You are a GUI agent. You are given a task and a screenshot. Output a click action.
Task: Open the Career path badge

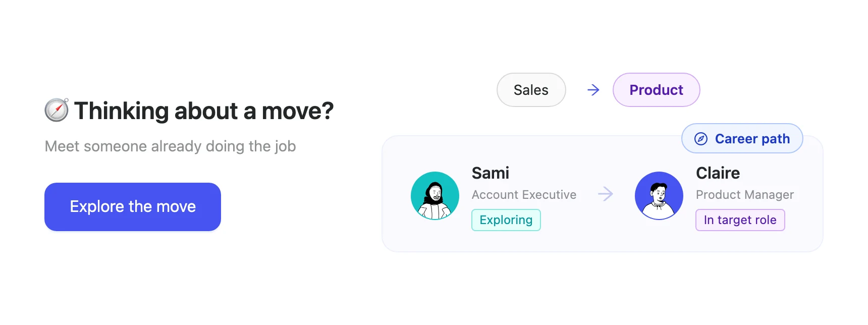click(x=742, y=138)
